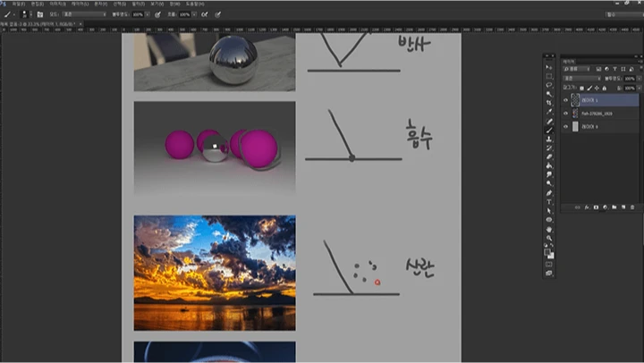The height and width of the screenshot is (363, 644).
Task: Select the Crop tool
Action: [x=549, y=103]
